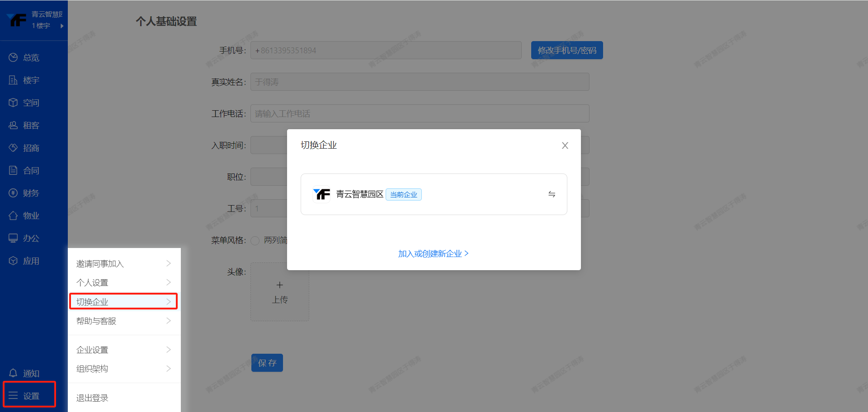Open the 楼宇 building icon
Image resolution: width=868 pixels, height=412 pixels.
[13, 80]
